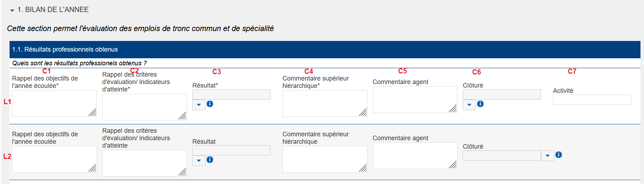The height and width of the screenshot is (184, 644).
Task: Click info icon beside second row Clôturé
Action: (x=559, y=155)
